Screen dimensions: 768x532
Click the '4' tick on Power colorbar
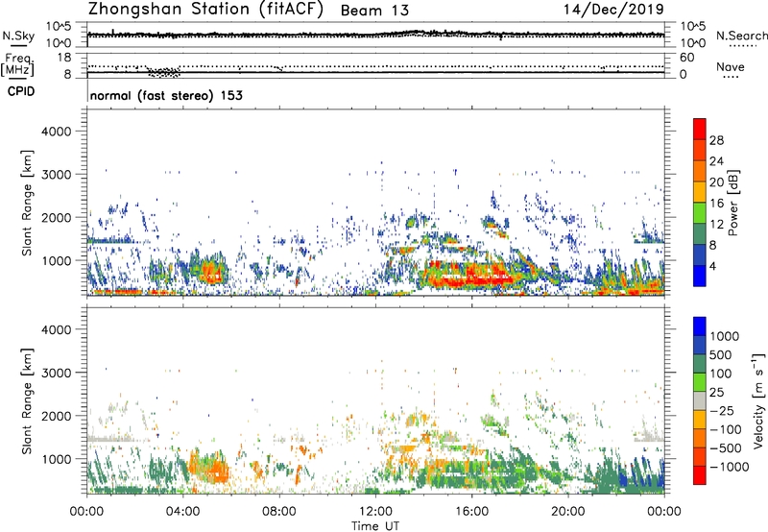[712, 266]
